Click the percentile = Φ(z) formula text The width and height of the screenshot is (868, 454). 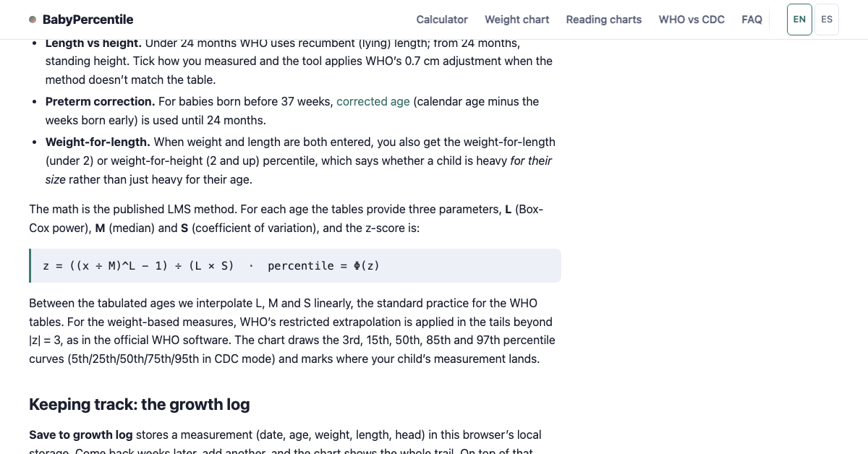pyautogui.click(x=323, y=265)
